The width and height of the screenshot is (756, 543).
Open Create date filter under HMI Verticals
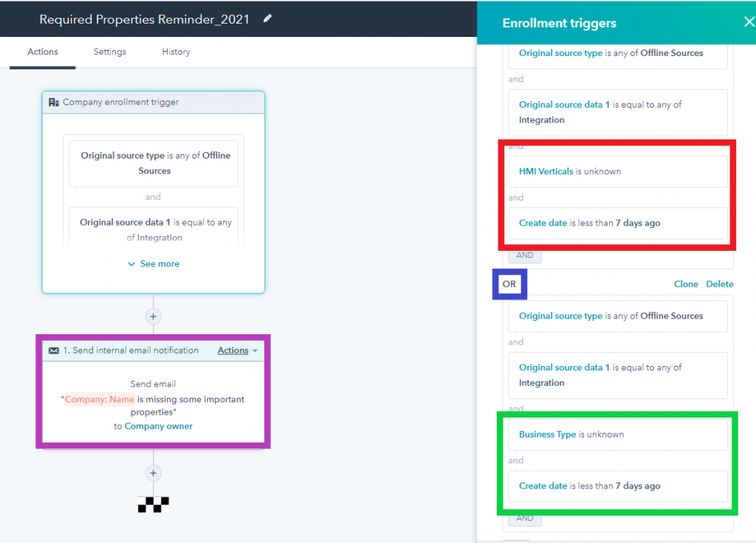point(618,223)
